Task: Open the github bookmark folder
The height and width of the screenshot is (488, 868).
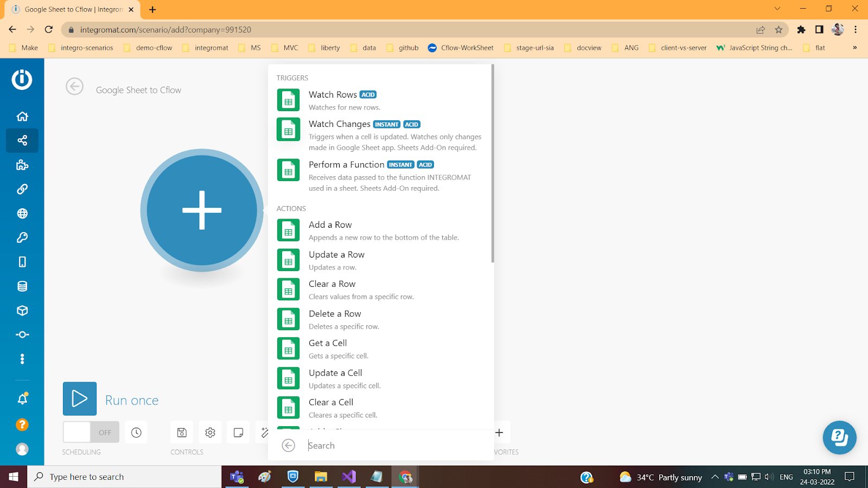Action: pos(403,48)
